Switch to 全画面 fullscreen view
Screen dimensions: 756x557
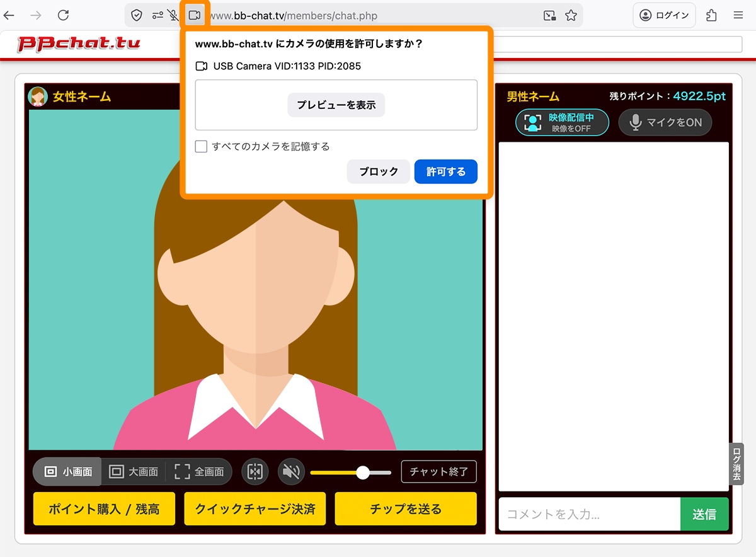(x=199, y=471)
